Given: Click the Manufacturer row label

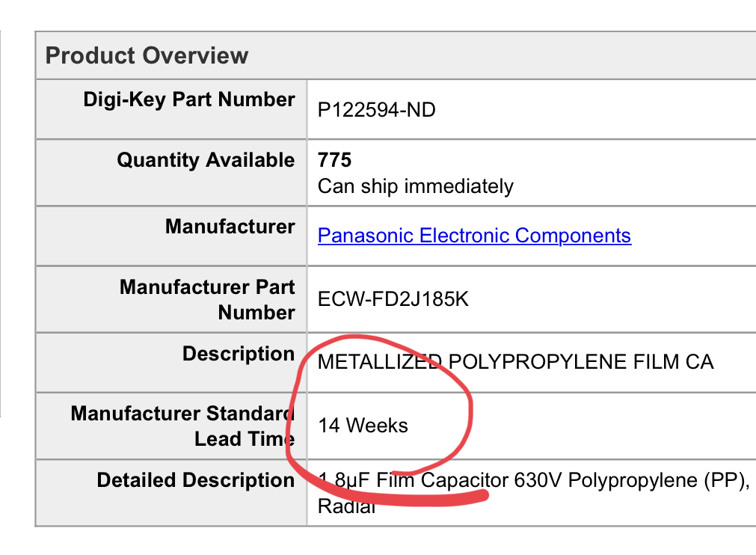Looking at the screenshot, I should [230, 227].
